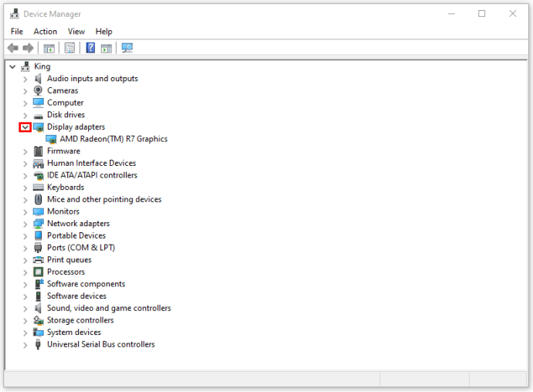The height and width of the screenshot is (392, 533).
Task: Click the Disk drives icon
Action: 38,117
